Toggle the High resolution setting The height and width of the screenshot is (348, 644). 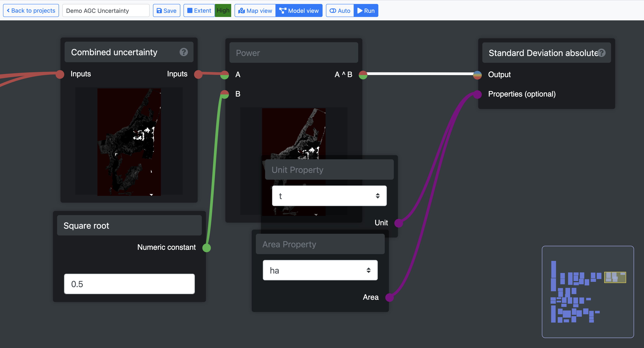[x=223, y=11]
